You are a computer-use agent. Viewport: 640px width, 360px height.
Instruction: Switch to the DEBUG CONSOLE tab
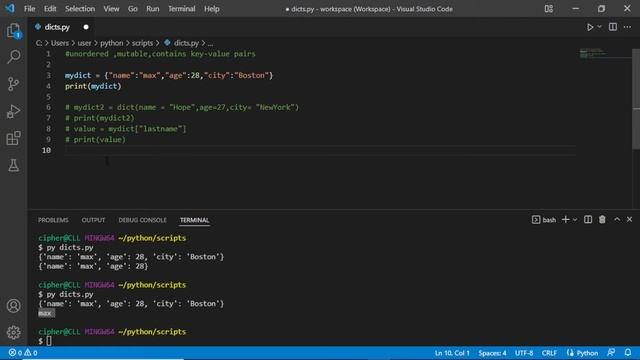coord(142,220)
